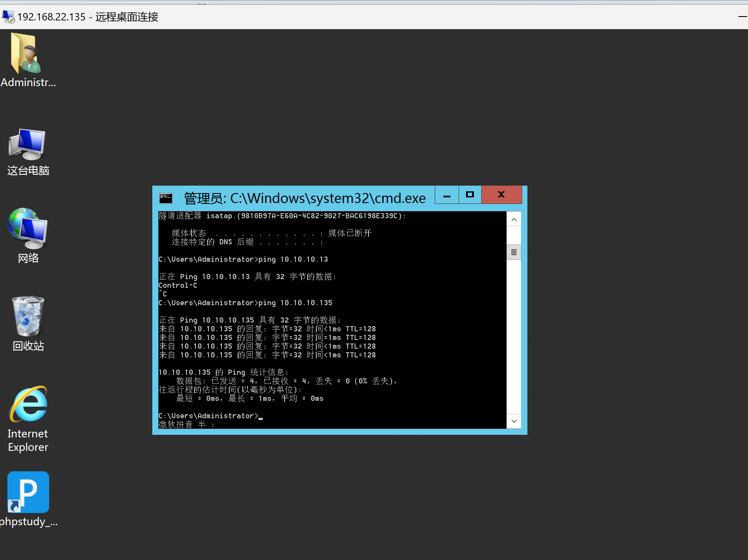748x560 pixels.
Task: Maximize the cmd.exe window
Action: click(470, 195)
